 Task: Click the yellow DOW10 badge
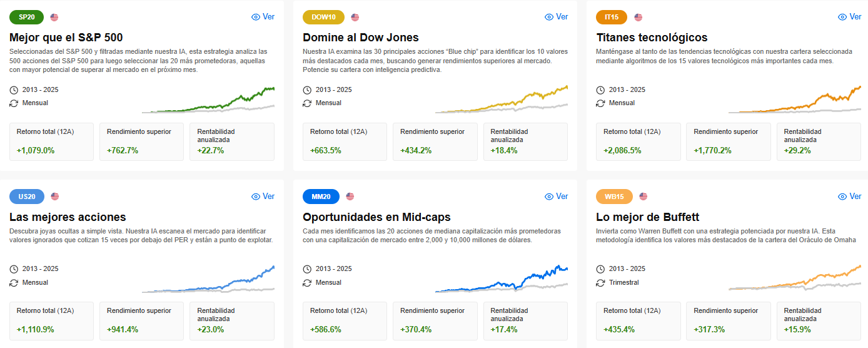323,17
